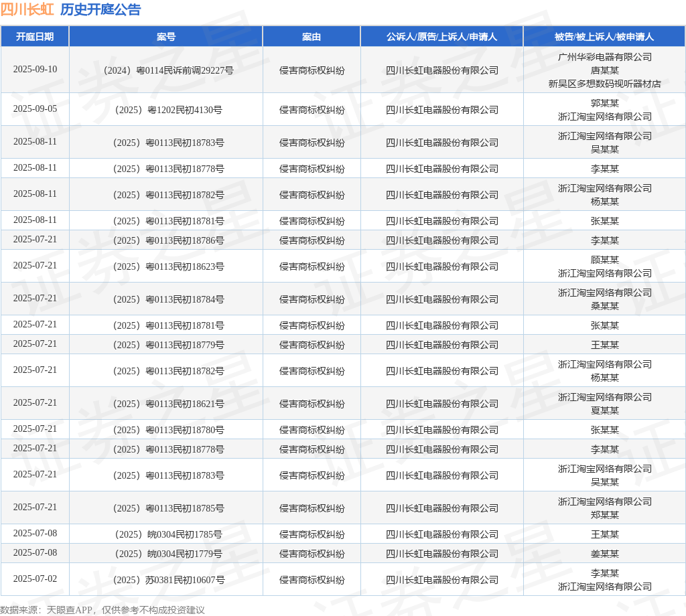Click date 2025-09-10

pyautogui.click(x=35, y=69)
